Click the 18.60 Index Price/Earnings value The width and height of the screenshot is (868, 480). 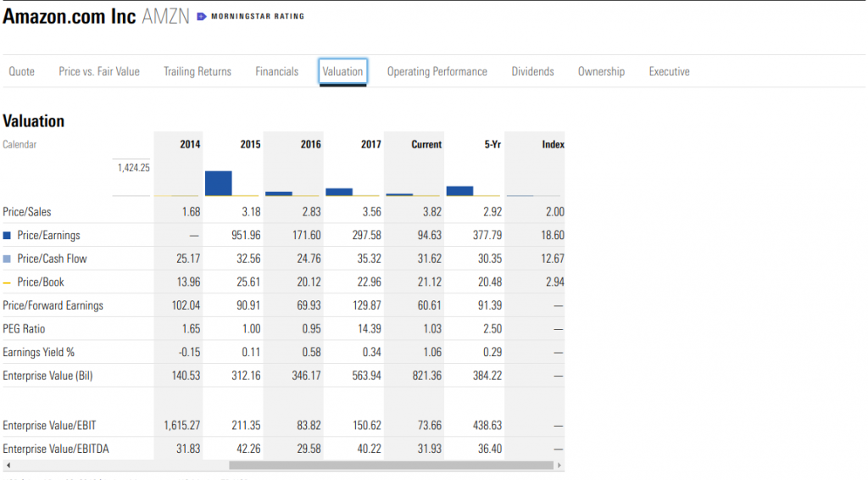553,235
